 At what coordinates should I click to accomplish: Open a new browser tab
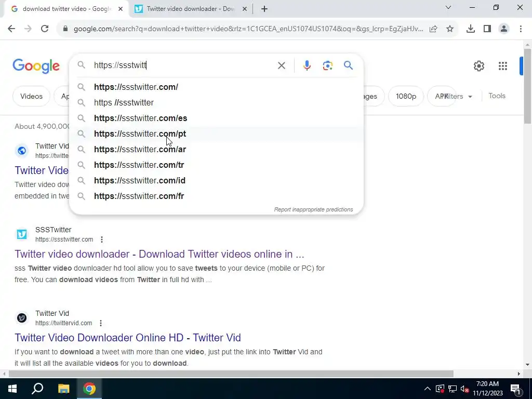pyautogui.click(x=264, y=9)
